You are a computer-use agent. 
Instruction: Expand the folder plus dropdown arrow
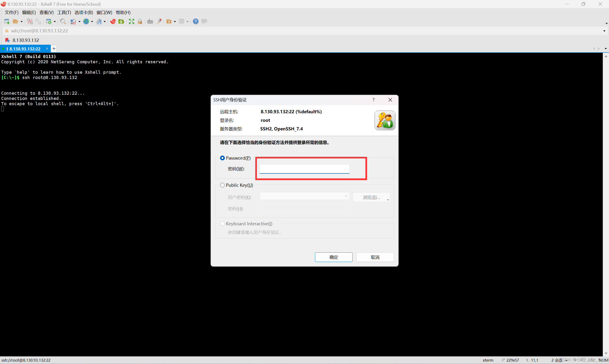pos(175,22)
